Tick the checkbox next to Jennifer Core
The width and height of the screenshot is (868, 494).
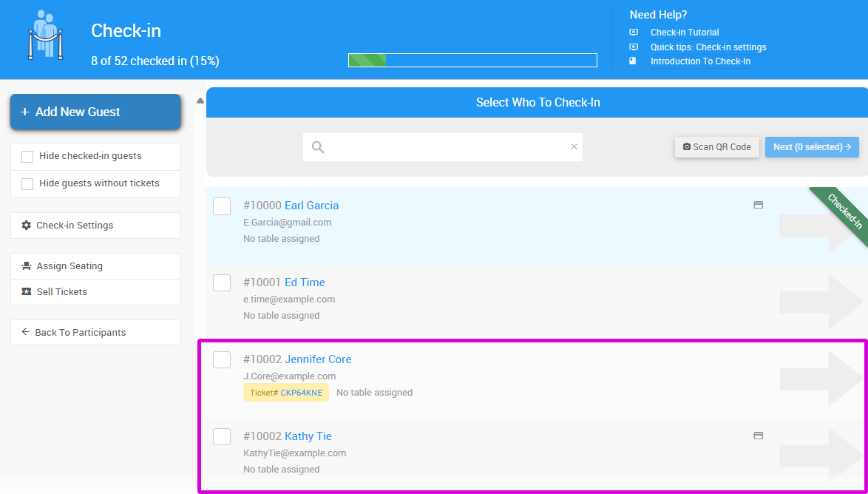222,359
